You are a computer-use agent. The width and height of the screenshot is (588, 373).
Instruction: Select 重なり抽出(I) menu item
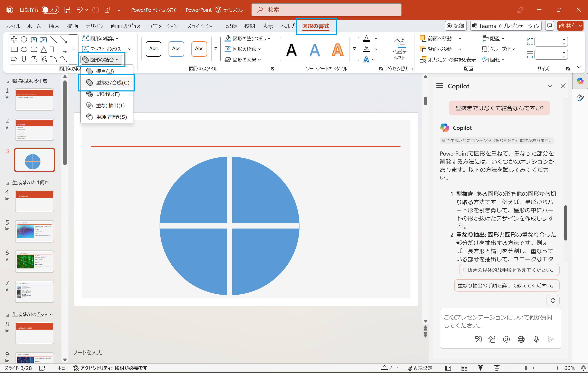(107, 105)
